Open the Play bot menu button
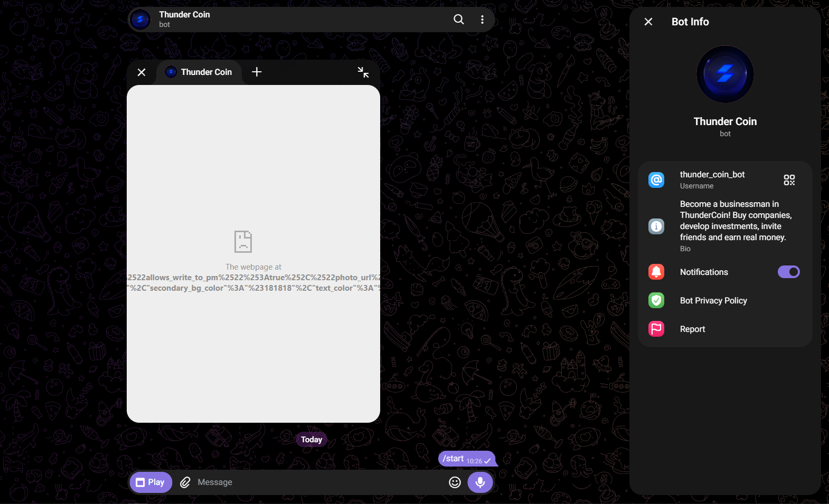This screenshot has height=504, width=829. coord(151,482)
